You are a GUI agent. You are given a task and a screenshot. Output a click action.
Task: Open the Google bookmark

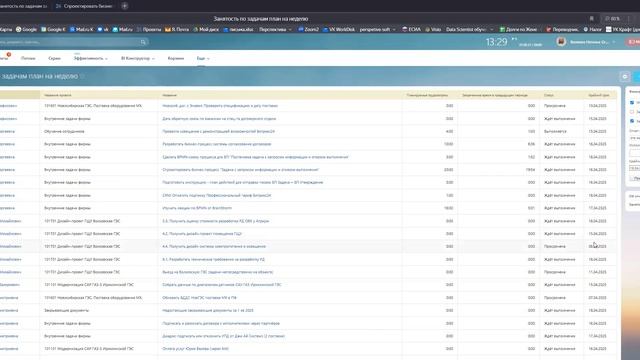point(26,29)
